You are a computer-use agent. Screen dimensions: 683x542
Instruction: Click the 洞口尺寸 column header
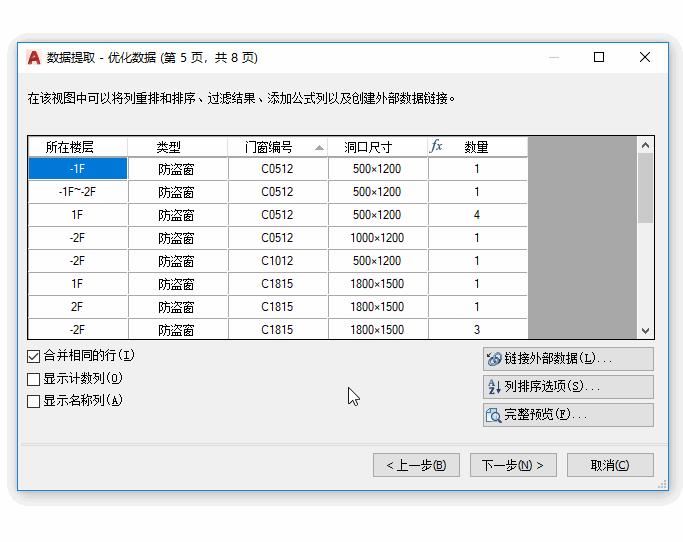pos(378,147)
